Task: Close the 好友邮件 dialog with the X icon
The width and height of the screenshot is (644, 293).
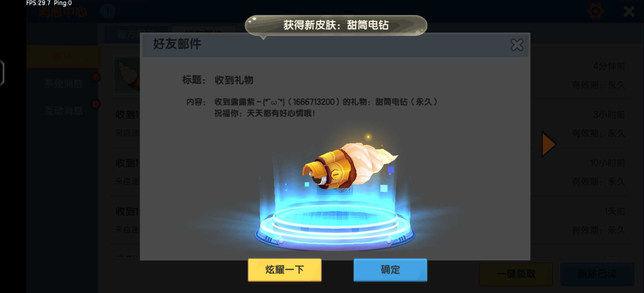Action: tap(517, 45)
